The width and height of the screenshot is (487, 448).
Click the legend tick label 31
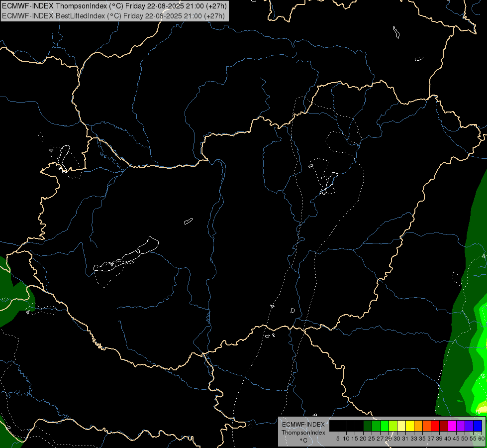click(x=405, y=439)
